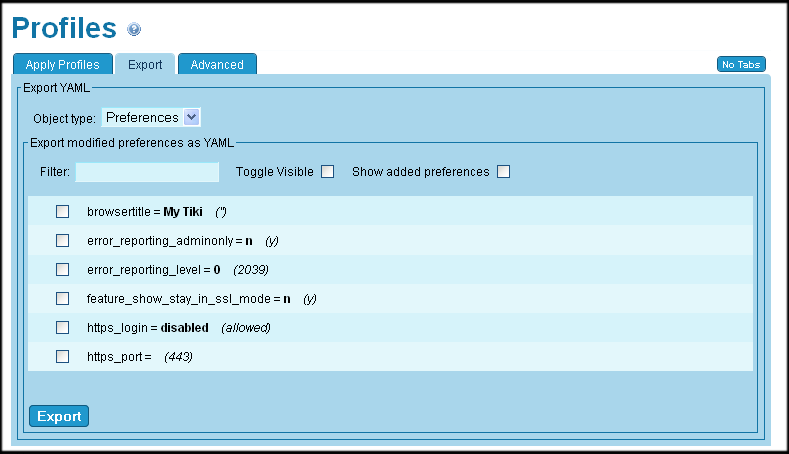Open the help icon next to Profiles
This screenshot has width=789, height=454.
pyautogui.click(x=134, y=29)
